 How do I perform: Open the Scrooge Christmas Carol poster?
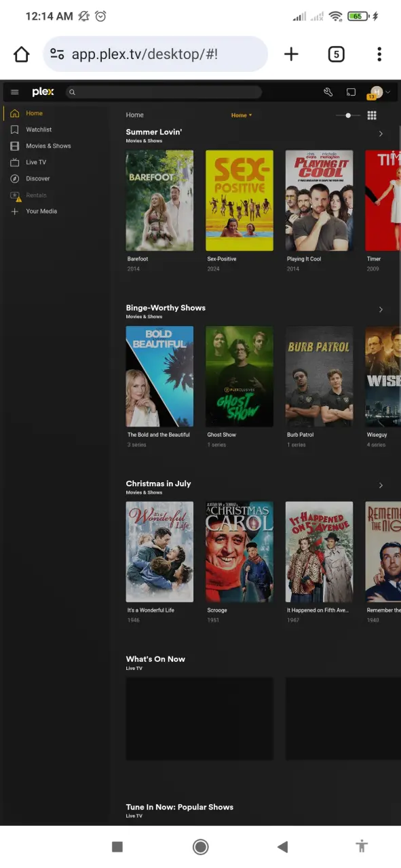(x=240, y=552)
